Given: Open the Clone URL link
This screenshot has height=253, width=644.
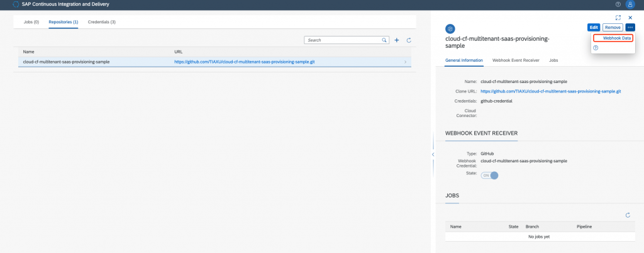Looking at the screenshot, I should [x=551, y=91].
